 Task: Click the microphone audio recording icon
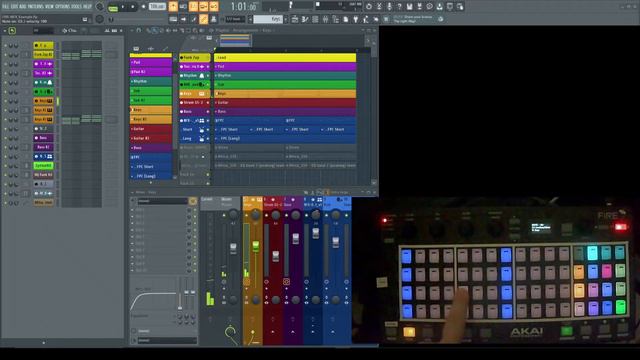tap(389, 7)
